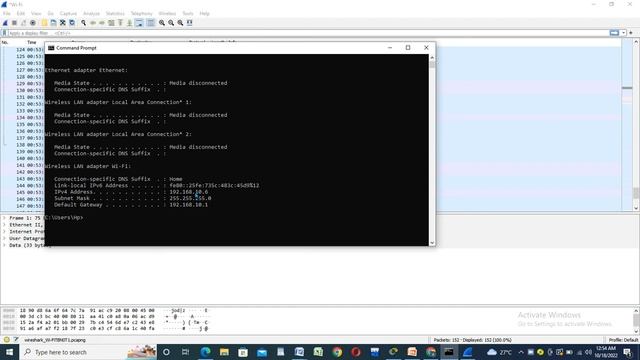The width and height of the screenshot is (640, 360).
Task: Launch Microsoft Edge from the taskbar
Action: [x=205, y=352]
